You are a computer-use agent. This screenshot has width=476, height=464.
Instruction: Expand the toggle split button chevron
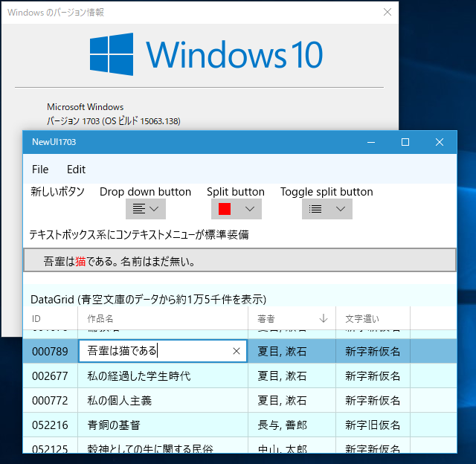(x=341, y=209)
